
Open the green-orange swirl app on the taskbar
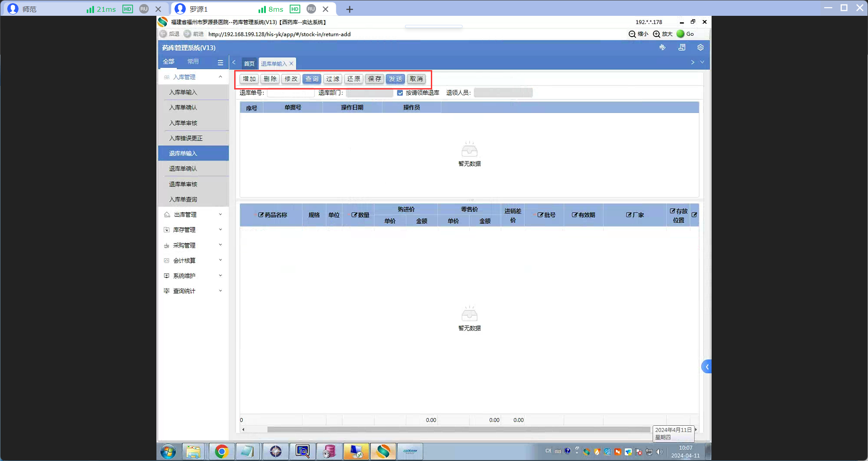[383, 451]
